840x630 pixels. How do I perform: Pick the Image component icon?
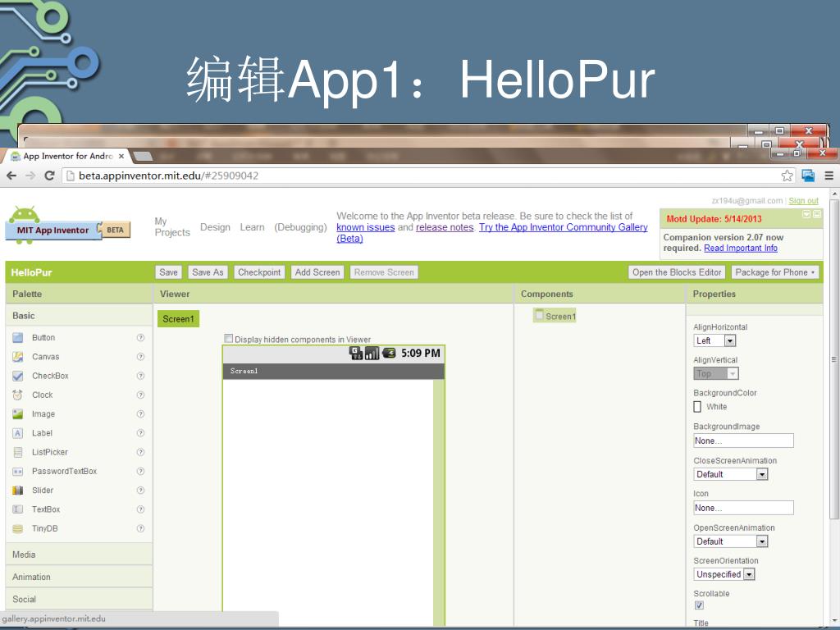point(18,414)
